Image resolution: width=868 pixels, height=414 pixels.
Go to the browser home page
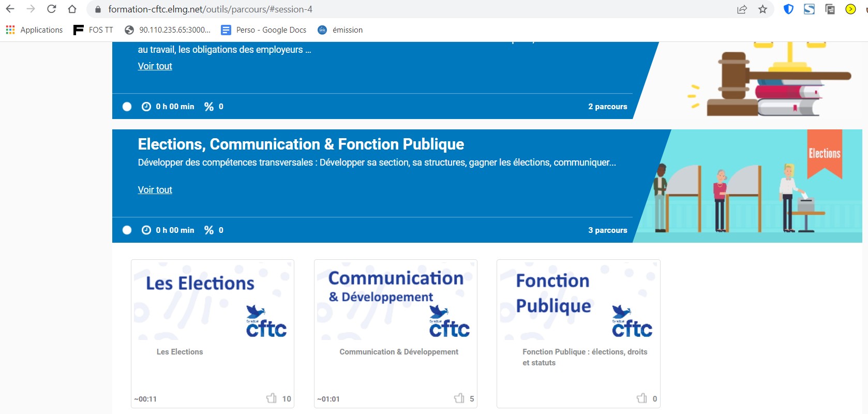coord(72,9)
